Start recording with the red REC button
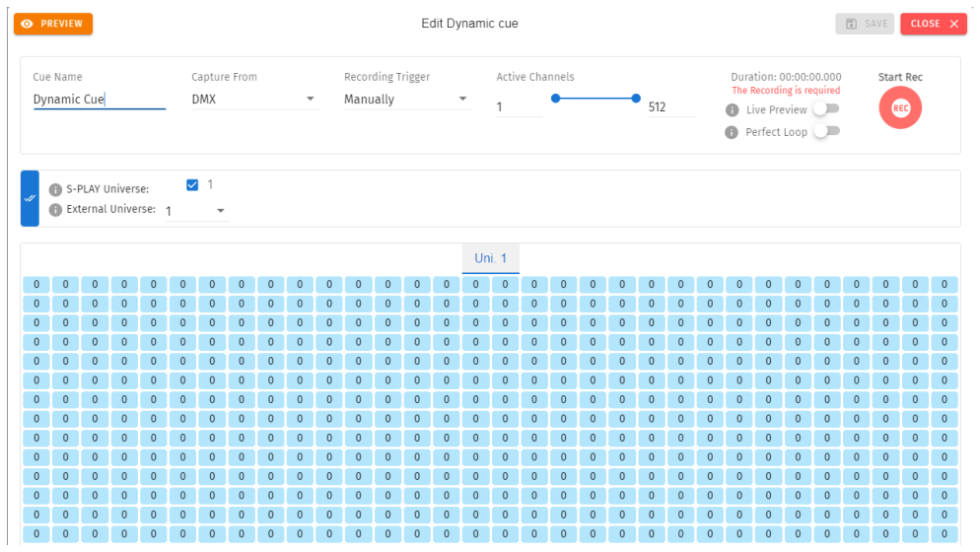The height and width of the screenshot is (552, 980). point(900,108)
